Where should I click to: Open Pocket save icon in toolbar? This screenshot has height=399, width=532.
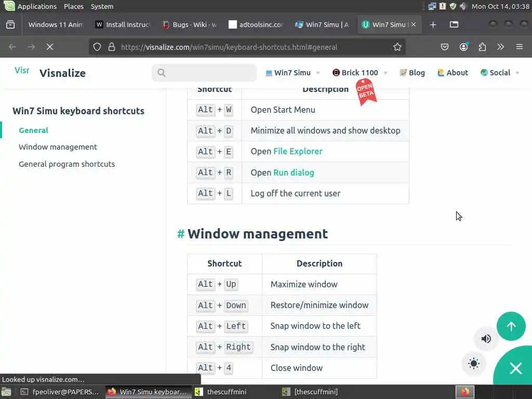tap(445, 47)
